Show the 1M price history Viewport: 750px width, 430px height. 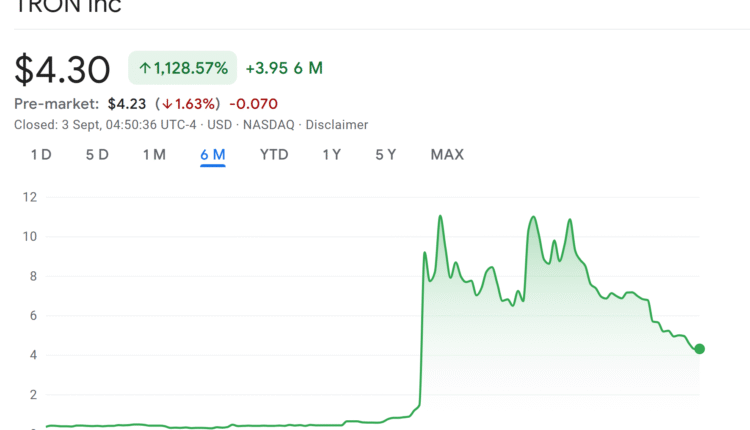(154, 155)
